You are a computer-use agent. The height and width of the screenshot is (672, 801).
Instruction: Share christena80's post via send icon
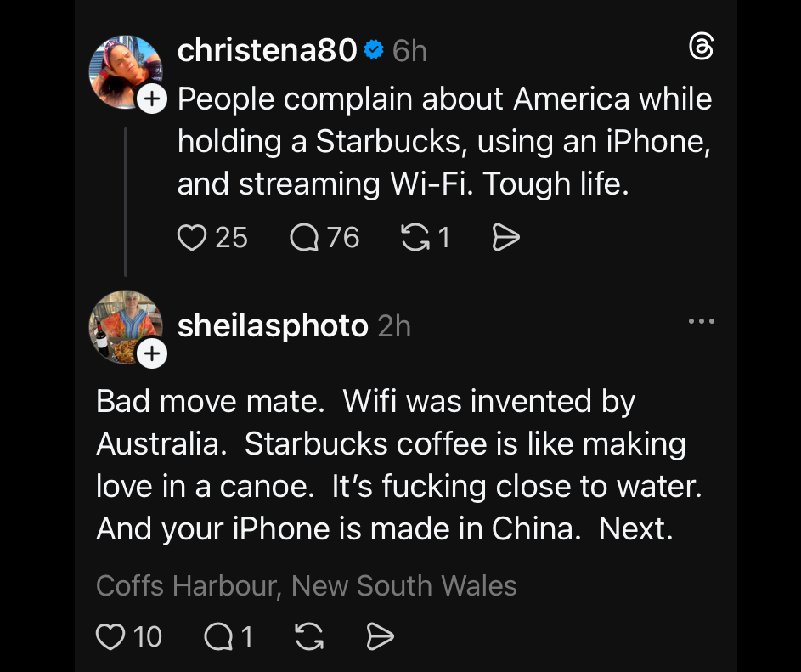point(505,238)
